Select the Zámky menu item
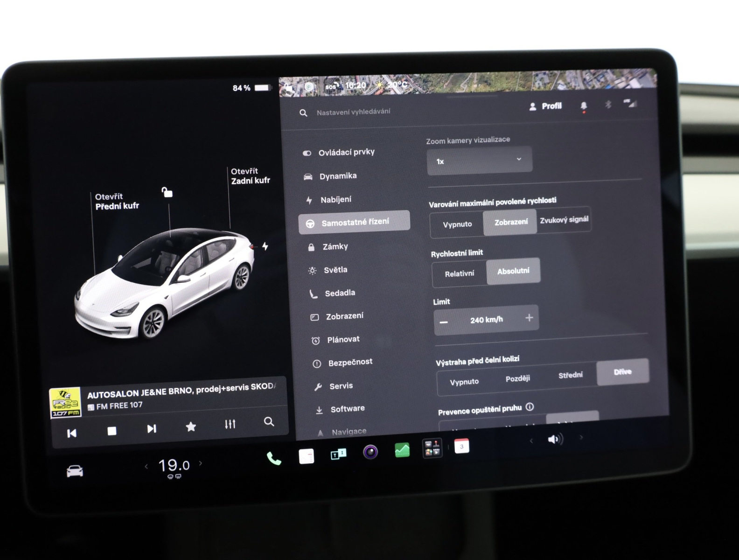The height and width of the screenshot is (560, 739). click(x=328, y=246)
